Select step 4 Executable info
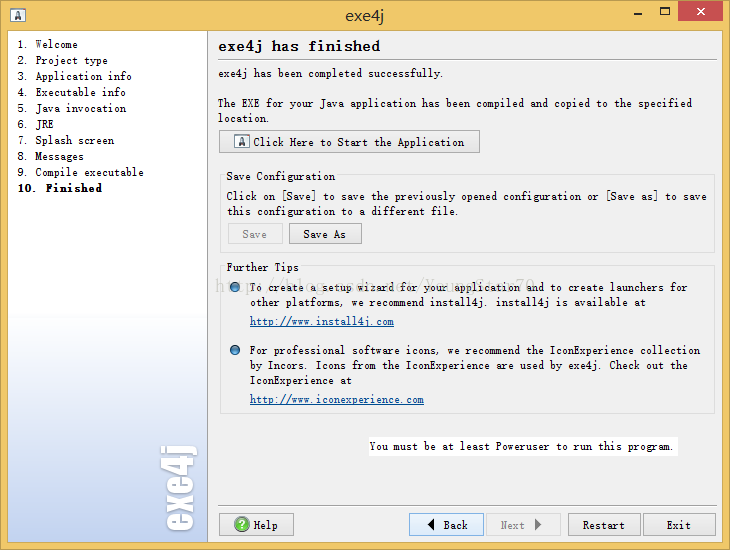This screenshot has width=730, height=550. [72, 92]
